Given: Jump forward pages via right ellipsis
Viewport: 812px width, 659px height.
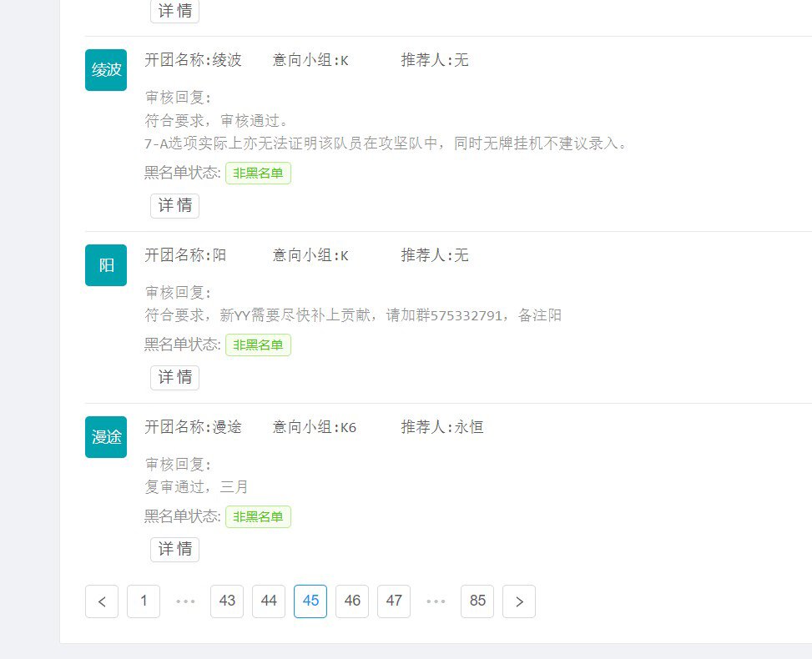Looking at the screenshot, I should point(436,601).
